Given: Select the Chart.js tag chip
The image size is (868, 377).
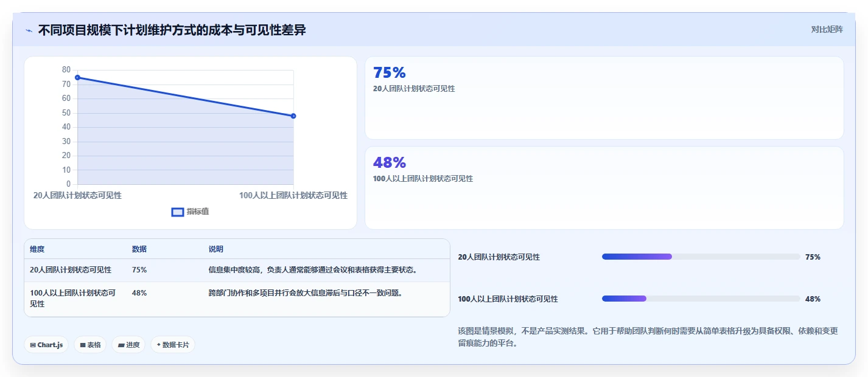Looking at the screenshot, I should pyautogui.click(x=46, y=345).
